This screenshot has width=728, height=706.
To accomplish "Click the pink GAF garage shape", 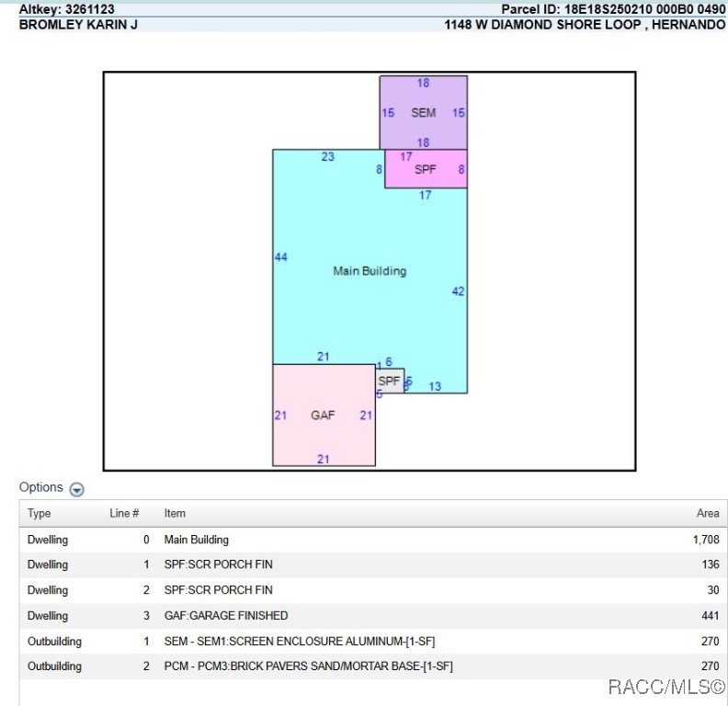I will click(x=324, y=416).
